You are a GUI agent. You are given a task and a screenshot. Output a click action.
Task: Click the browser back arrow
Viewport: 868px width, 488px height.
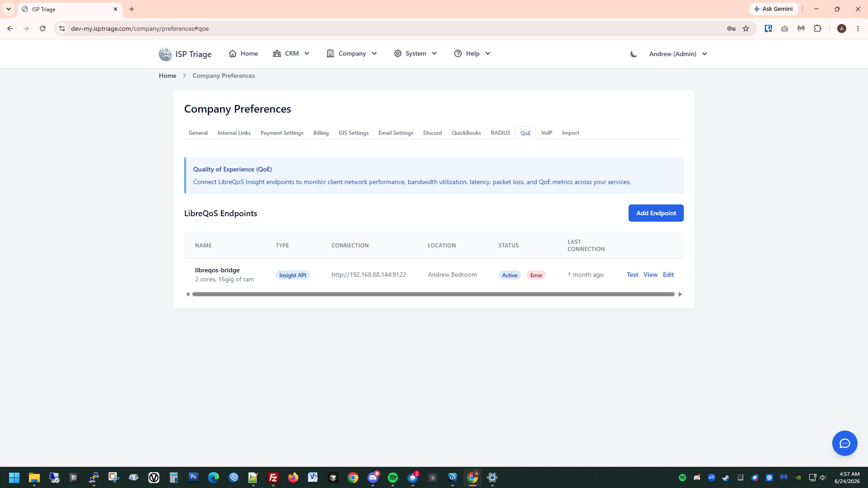click(x=10, y=28)
